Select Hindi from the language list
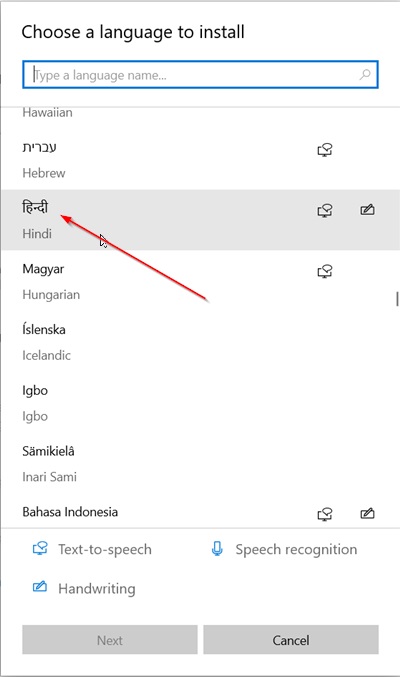400x677 pixels. [x=200, y=220]
